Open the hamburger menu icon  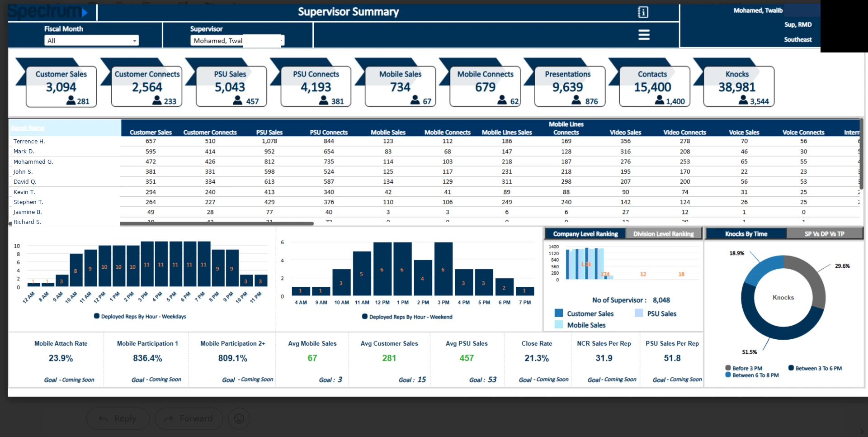click(x=644, y=34)
